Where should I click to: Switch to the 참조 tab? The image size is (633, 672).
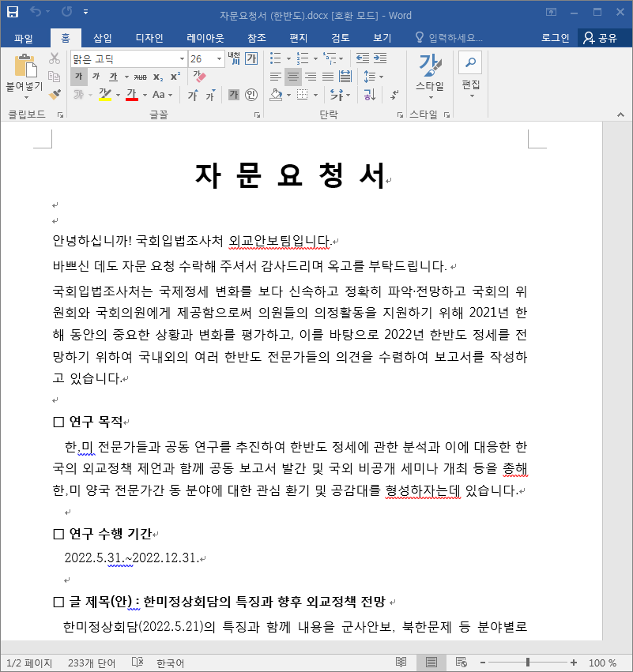click(257, 38)
